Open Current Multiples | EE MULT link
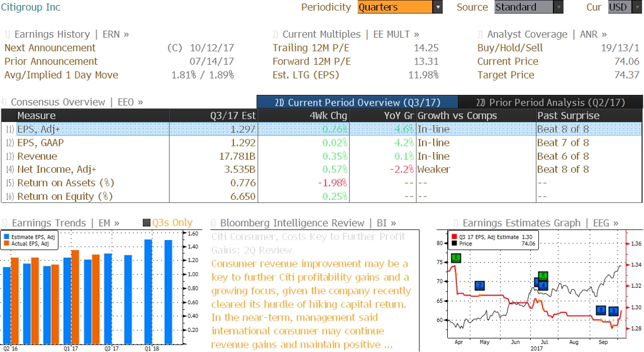The width and height of the screenshot is (644, 352). (x=351, y=34)
